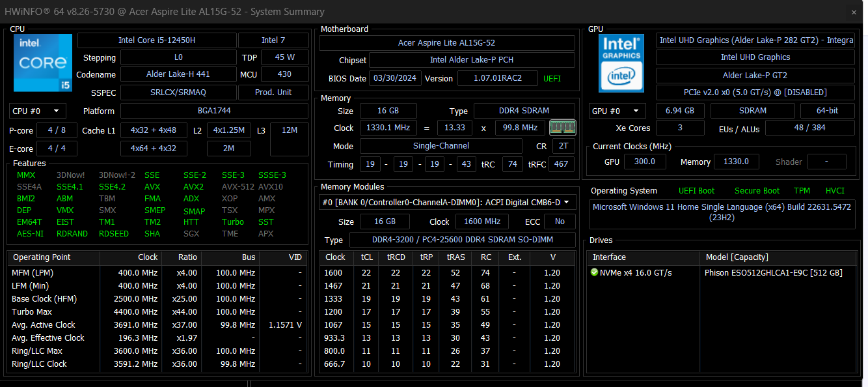Click the tRFC value 467
This screenshot has width=868, height=387.
(x=561, y=164)
